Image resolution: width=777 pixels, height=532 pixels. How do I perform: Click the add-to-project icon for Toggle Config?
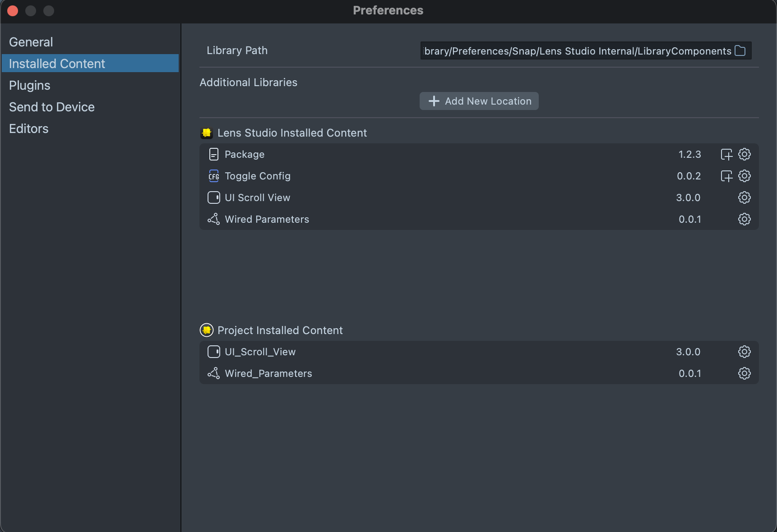[726, 176]
